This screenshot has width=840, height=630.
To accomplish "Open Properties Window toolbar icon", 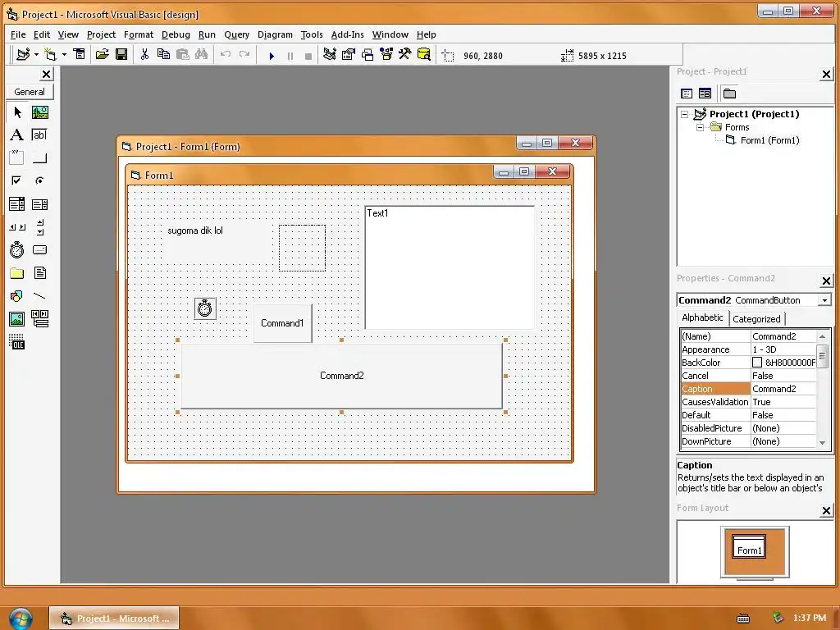I will [348, 55].
